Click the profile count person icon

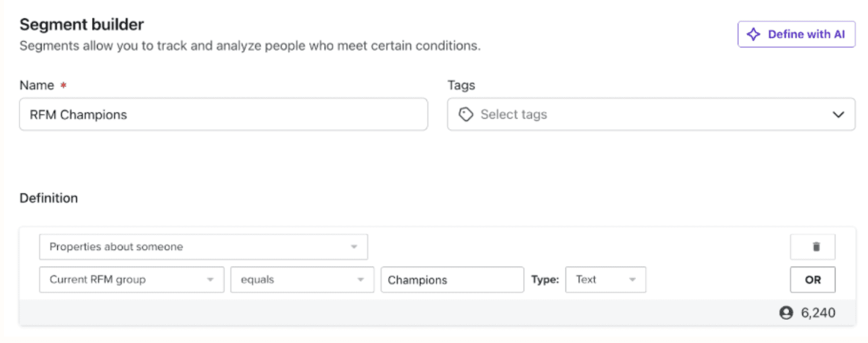pyautogui.click(x=786, y=313)
